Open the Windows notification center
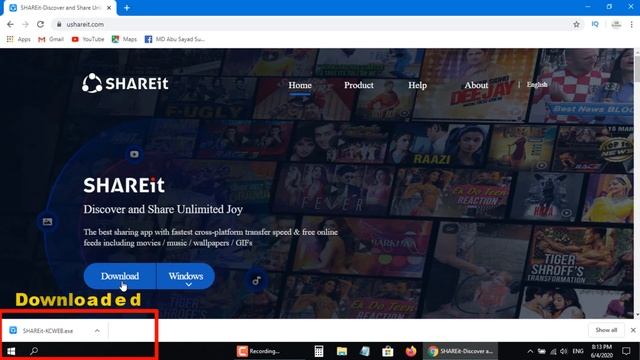Screen dimensions: 640x360 (x=626, y=351)
